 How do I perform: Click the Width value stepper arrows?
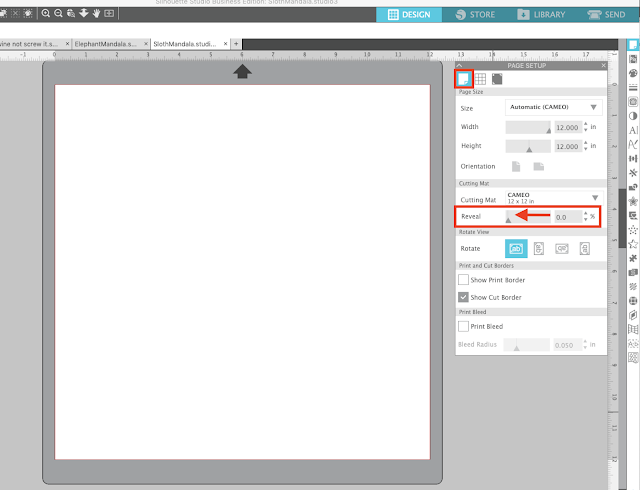pyautogui.click(x=586, y=127)
